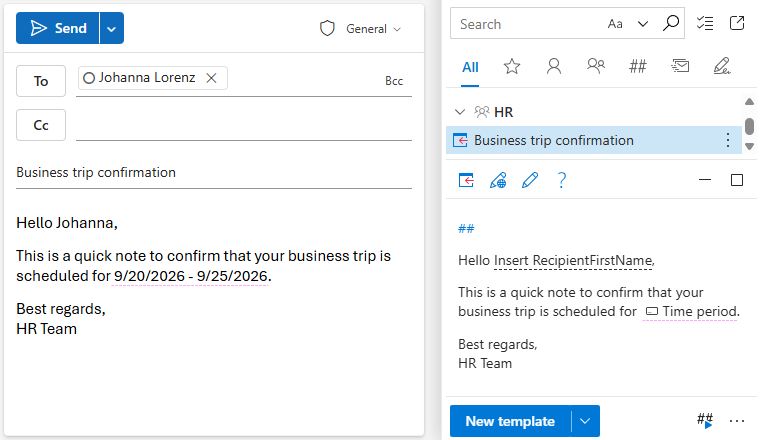Maximize the template preview pane
Image resolution: width=760 pixels, height=440 pixels.
coord(737,180)
